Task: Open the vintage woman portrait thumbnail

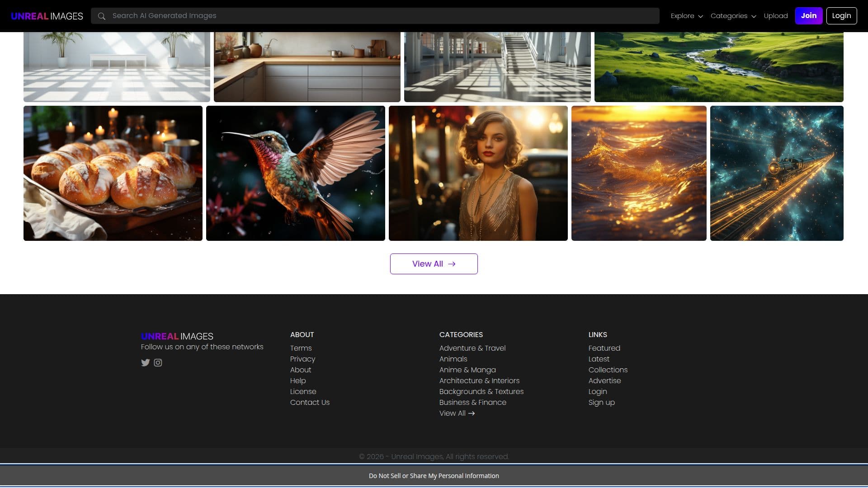Action: (478, 173)
